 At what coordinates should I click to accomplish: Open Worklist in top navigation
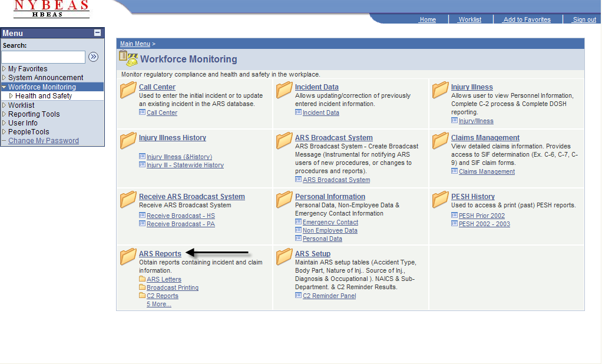point(470,19)
